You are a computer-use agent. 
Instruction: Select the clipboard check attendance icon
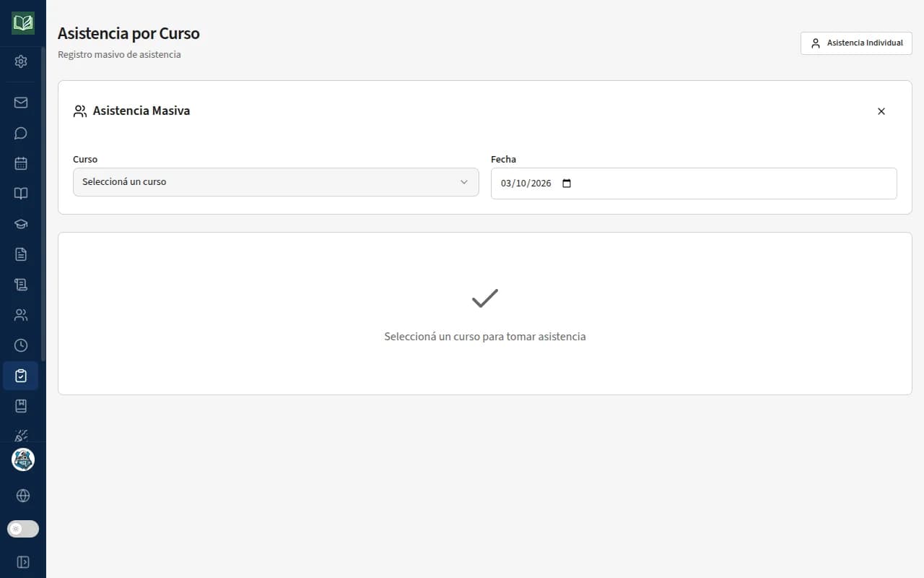coord(21,376)
